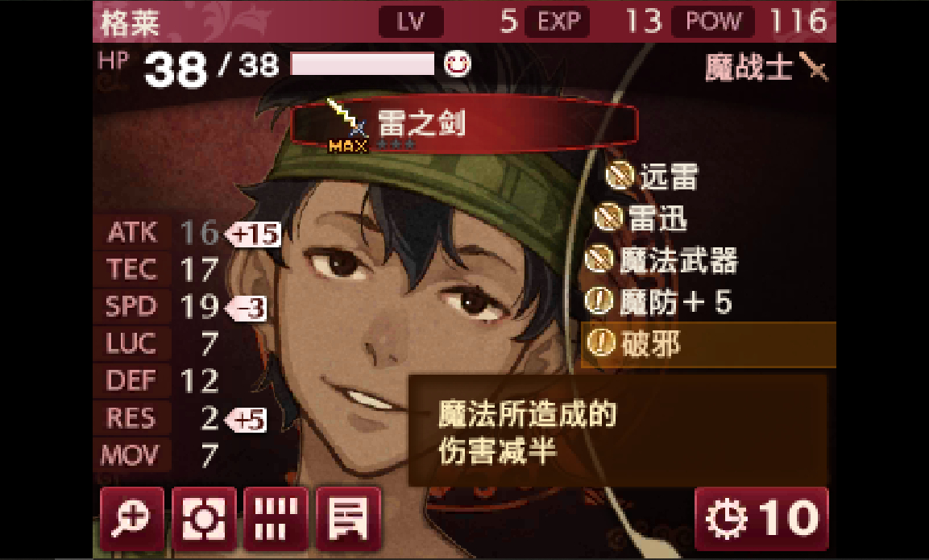The width and height of the screenshot is (929, 560).
Task: Select the 雷迅 skill entry
Action: pyautogui.click(x=641, y=218)
